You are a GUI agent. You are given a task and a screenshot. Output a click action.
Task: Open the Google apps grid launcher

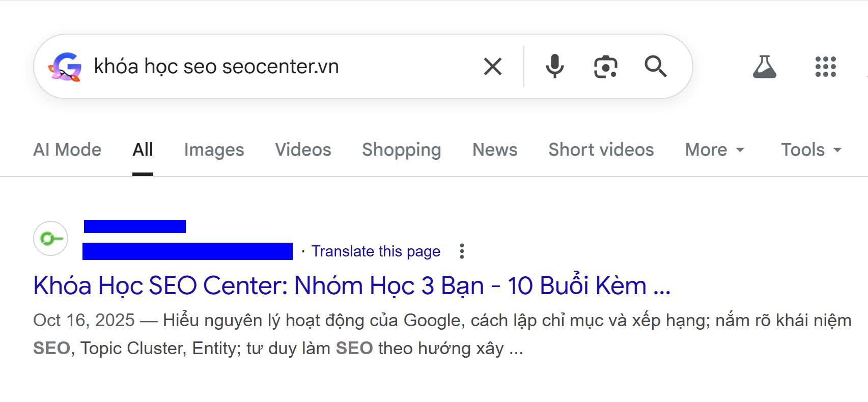[825, 67]
